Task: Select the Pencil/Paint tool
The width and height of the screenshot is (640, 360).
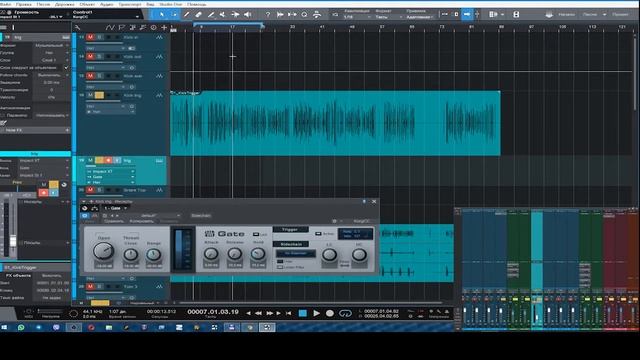Action: pos(187,14)
